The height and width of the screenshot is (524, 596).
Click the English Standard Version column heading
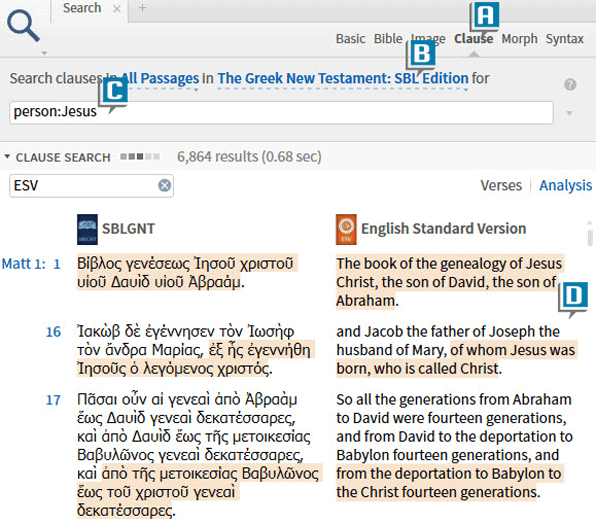tap(443, 229)
